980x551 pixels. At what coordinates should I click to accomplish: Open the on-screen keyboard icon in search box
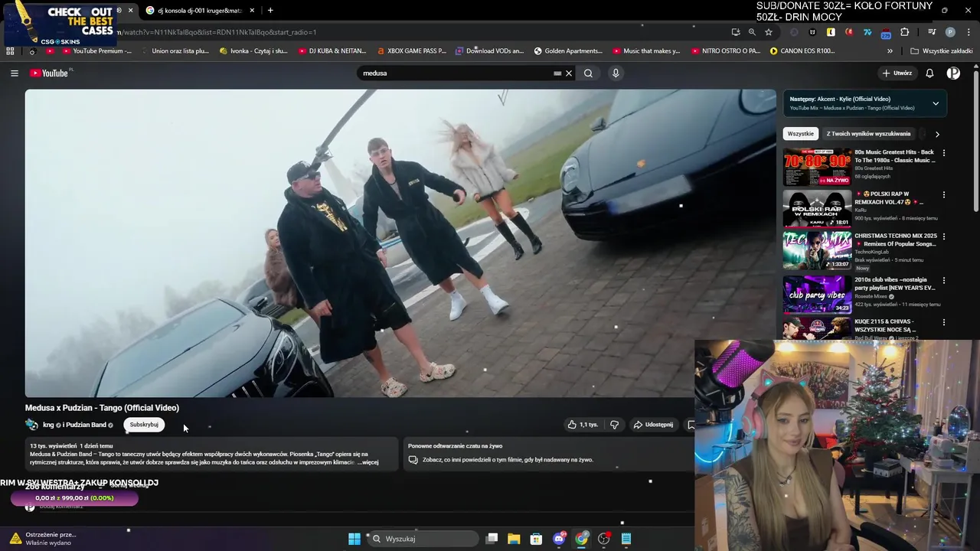(557, 73)
